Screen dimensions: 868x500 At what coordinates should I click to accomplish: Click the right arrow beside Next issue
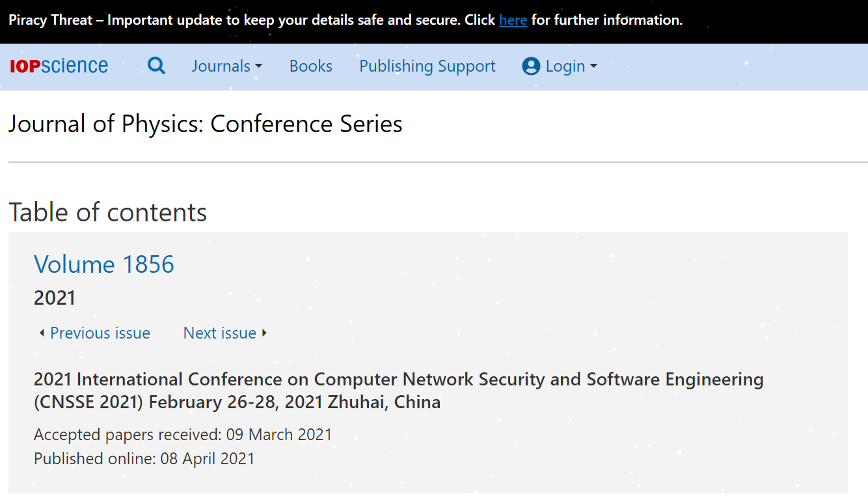click(264, 333)
